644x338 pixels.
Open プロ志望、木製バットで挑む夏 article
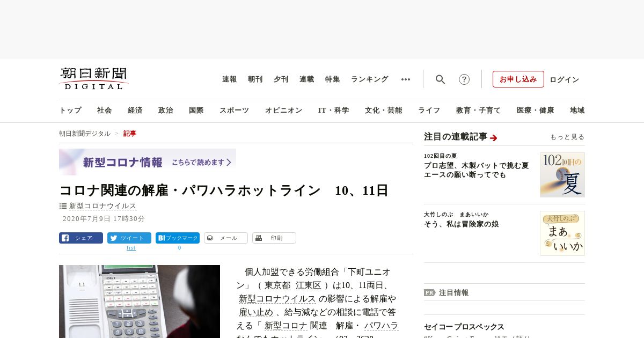click(476, 170)
